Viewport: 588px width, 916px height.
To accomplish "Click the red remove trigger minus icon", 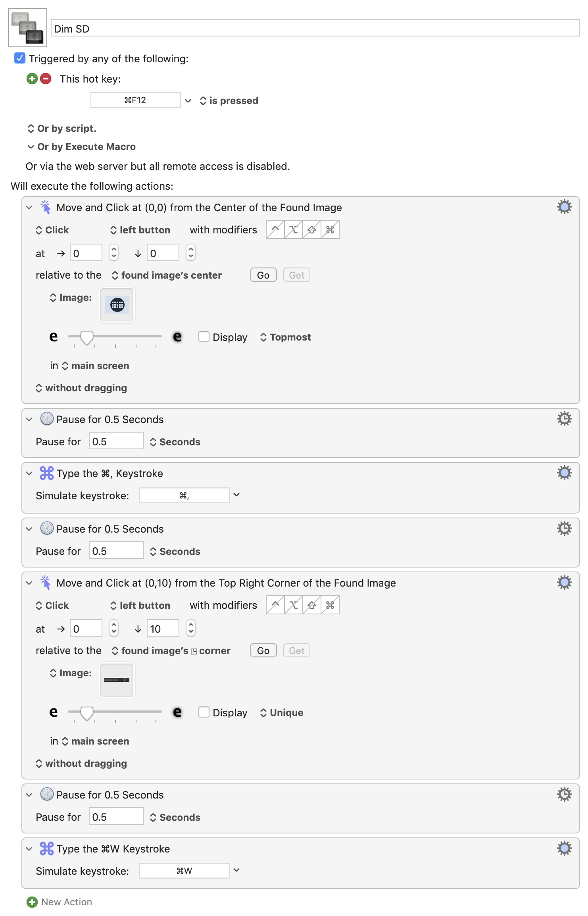I will tap(46, 79).
